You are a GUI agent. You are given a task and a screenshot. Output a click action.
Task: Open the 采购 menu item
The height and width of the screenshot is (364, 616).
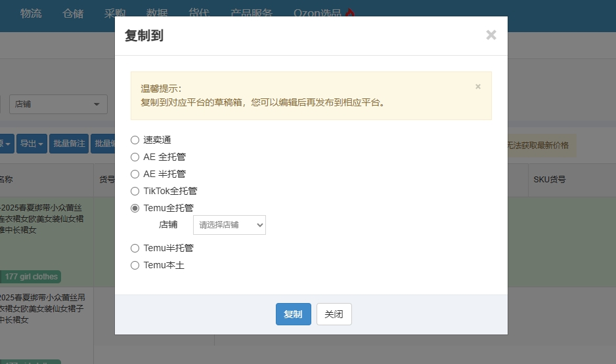tap(115, 13)
